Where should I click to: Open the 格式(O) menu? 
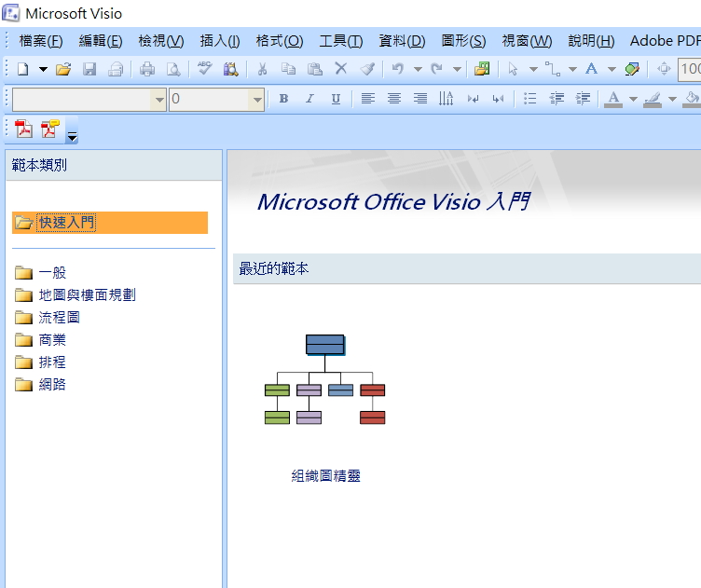point(280,41)
